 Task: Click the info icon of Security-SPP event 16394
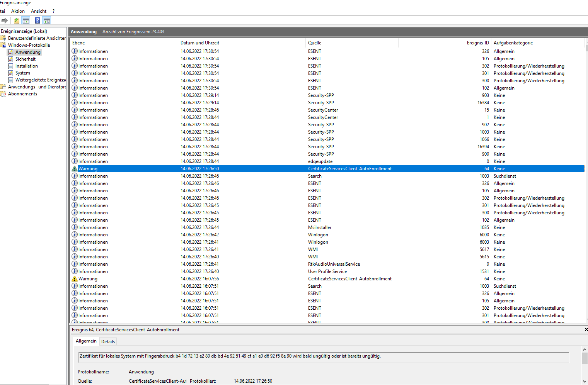(x=75, y=147)
